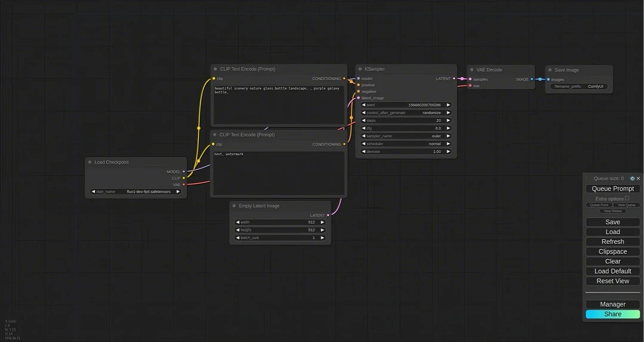Close the queue panel with the X icon
Viewport: 644px width, 342px height.
coord(638,178)
